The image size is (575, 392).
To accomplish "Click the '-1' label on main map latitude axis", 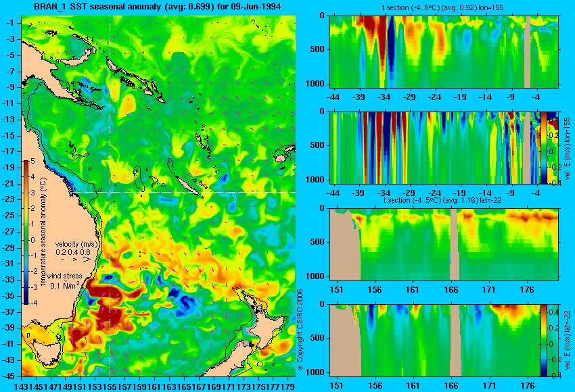I will [10, 23].
